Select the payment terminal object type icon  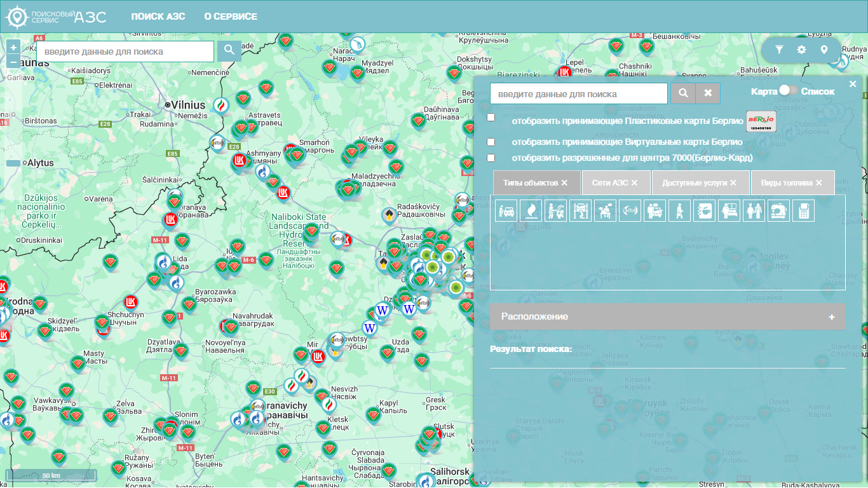803,210
